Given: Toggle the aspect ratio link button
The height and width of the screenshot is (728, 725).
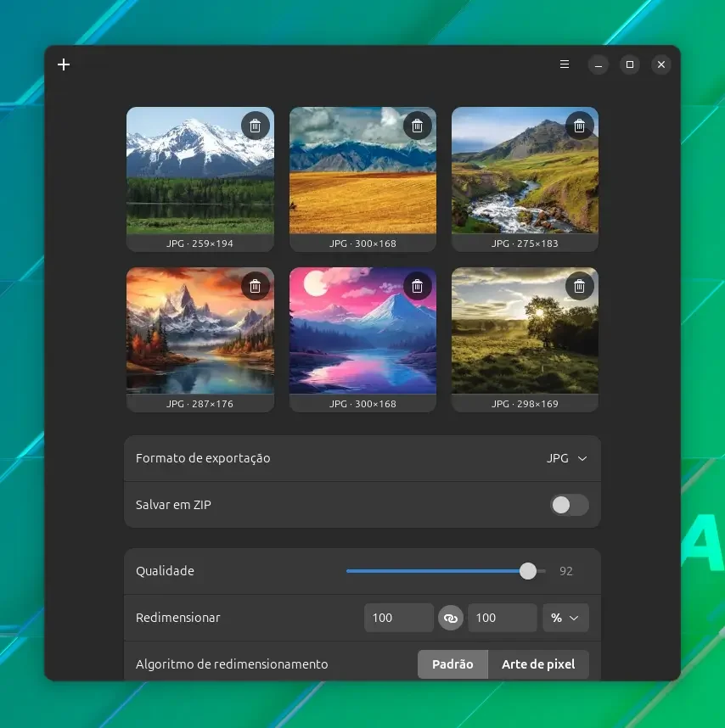Looking at the screenshot, I should (451, 618).
